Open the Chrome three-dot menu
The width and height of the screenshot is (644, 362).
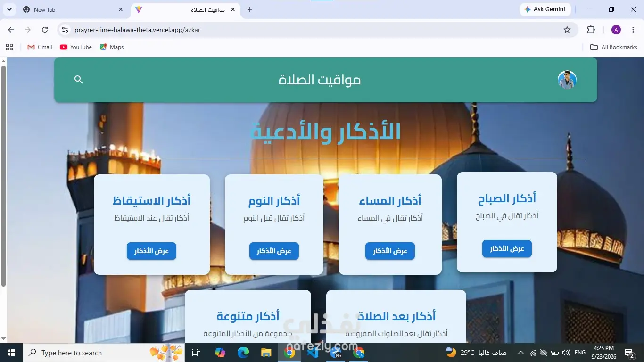633,30
